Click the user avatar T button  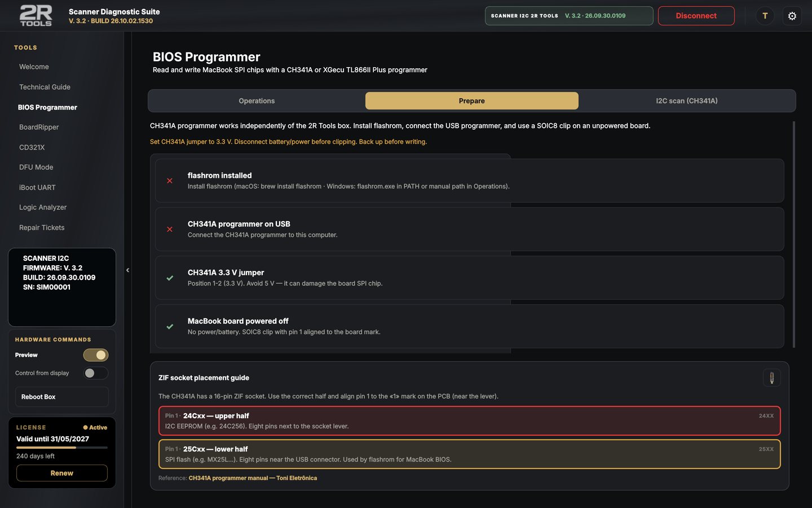(765, 16)
